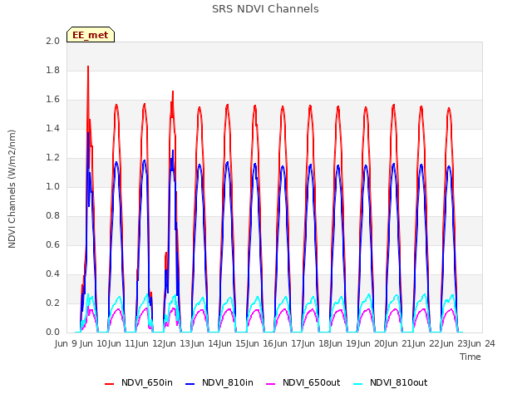This screenshot has width=532, height=399.
Task: Select the NDVI_650in legend label
Action: 147,382
